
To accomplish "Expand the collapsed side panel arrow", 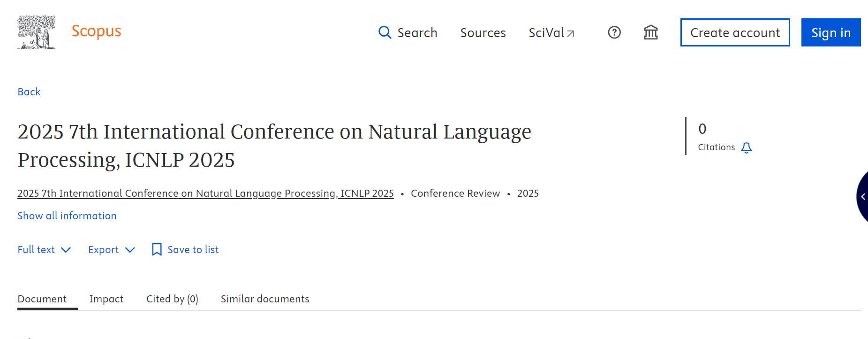I will 862,197.
